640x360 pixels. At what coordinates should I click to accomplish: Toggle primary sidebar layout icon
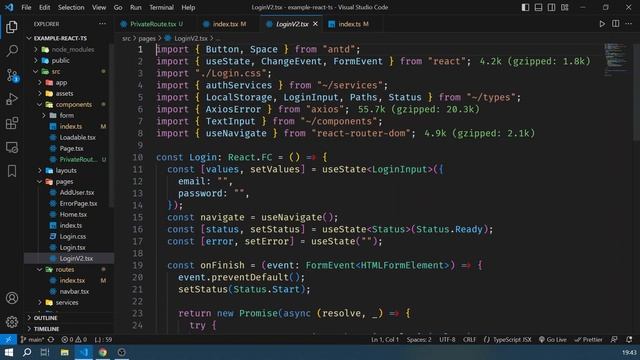coord(525,7)
